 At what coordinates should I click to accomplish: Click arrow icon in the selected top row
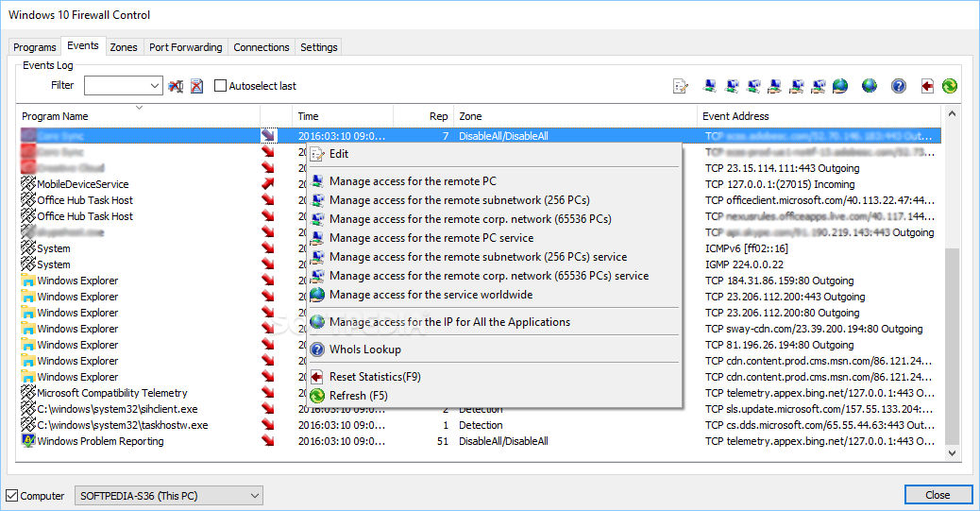click(268, 136)
